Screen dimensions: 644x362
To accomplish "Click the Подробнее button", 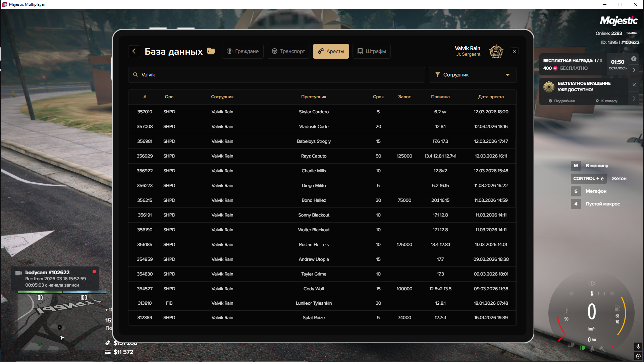I will (562, 101).
